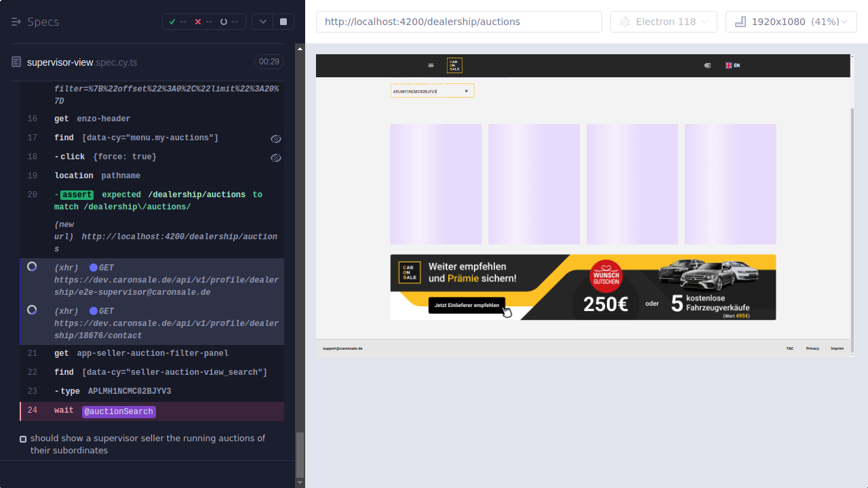The width and height of the screenshot is (868, 488).
Task: Click the failed tests X icon
Action: tap(199, 21)
